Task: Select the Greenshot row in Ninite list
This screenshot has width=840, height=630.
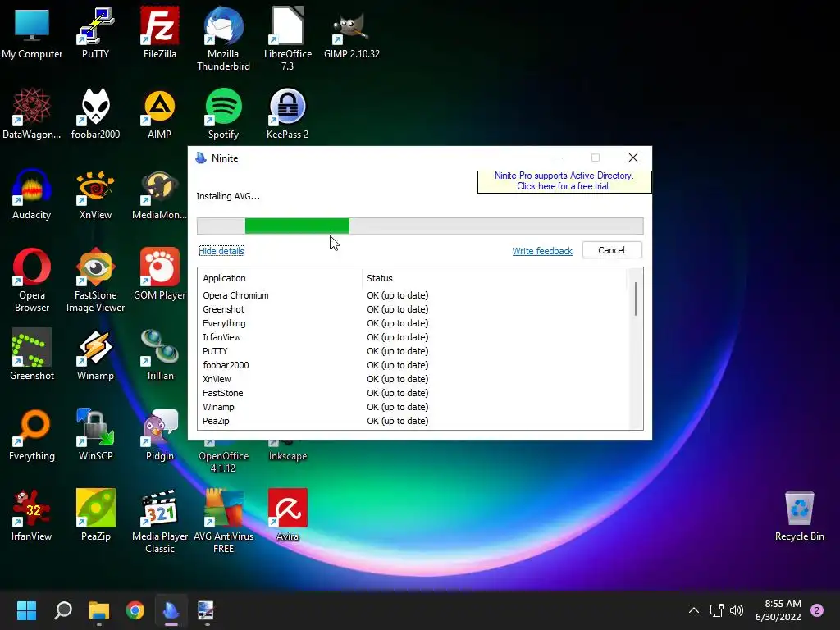Action: [413, 309]
